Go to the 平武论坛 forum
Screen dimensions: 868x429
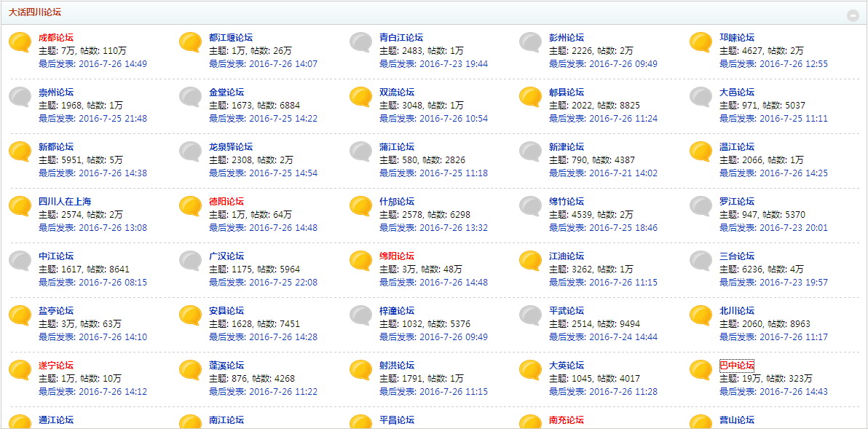tap(567, 310)
